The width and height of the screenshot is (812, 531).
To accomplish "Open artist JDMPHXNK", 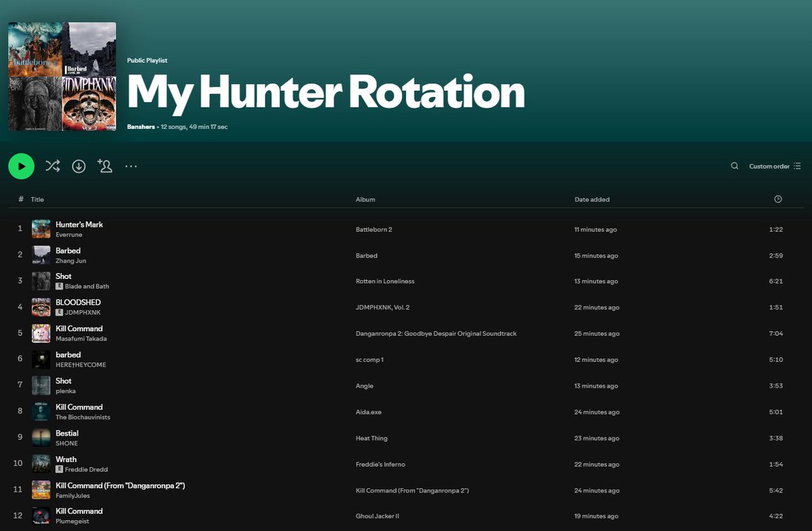I will pos(83,313).
